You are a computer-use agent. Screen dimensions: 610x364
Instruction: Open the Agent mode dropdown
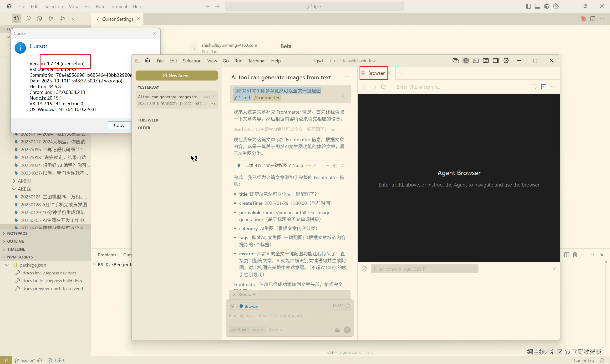tap(247, 330)
